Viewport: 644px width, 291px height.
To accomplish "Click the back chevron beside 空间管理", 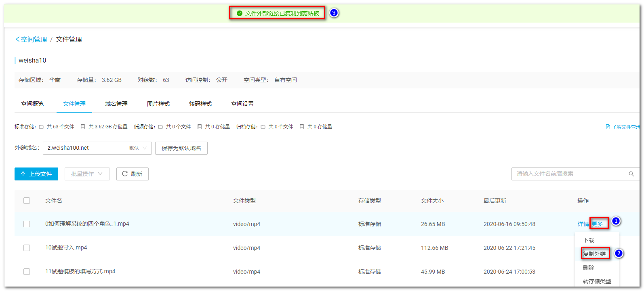I will [17, 39].
